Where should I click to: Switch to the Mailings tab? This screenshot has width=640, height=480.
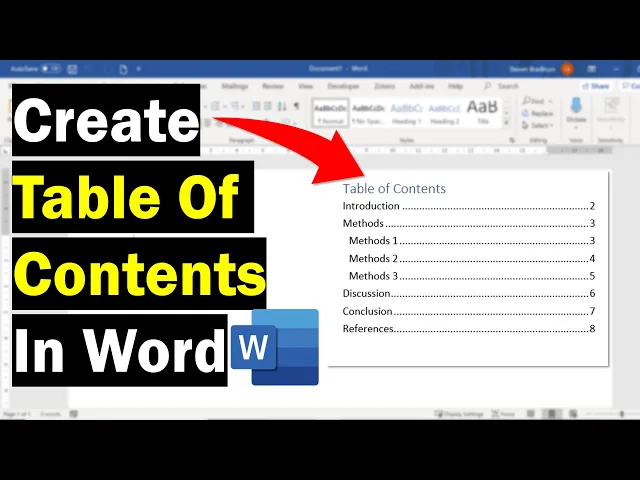pos(235,86)
